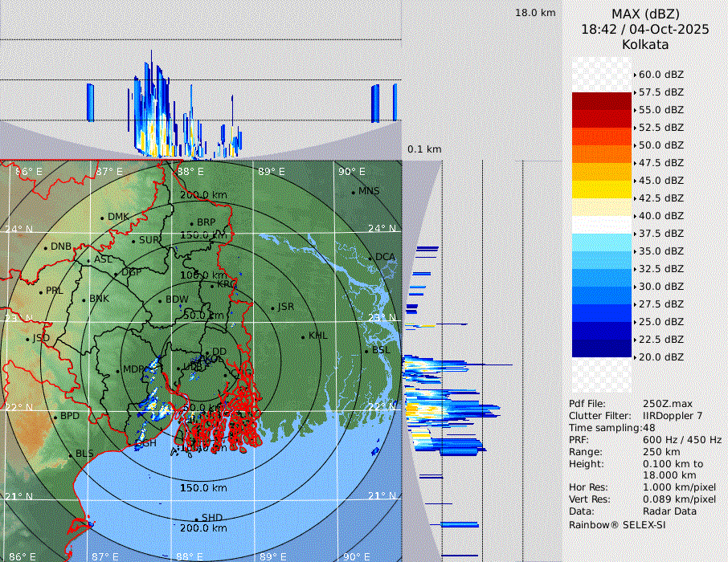Image resolution: width=728 pixels, height=562 pixels.
Task: Click the 200.0 km range ring label at top
Action: [202, 195]
